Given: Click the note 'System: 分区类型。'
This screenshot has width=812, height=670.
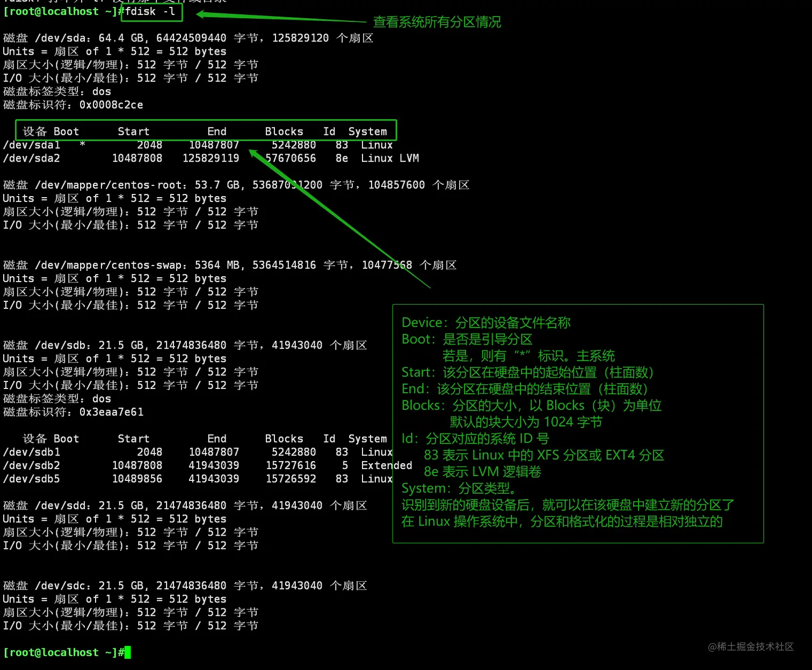Looking at the screenshot, I should click(460, 488).
